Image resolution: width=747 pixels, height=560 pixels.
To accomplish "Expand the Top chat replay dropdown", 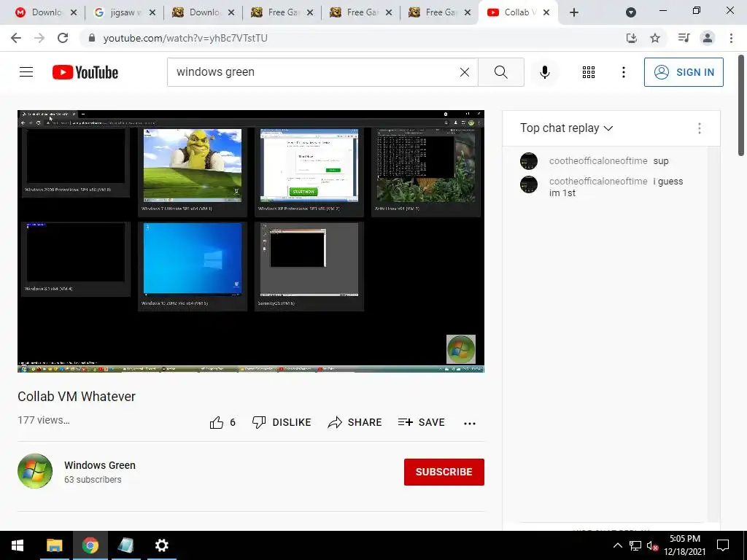I will click(566, 128).
